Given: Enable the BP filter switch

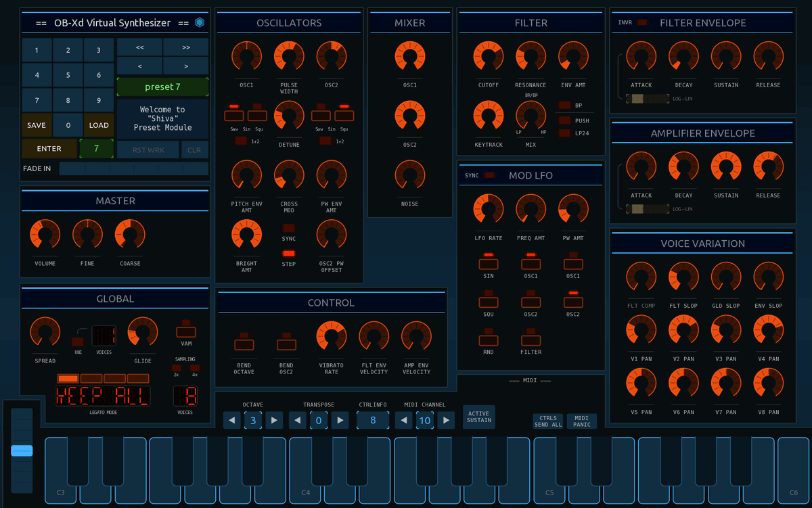Looking at the screenshot, I should point(564,106).
